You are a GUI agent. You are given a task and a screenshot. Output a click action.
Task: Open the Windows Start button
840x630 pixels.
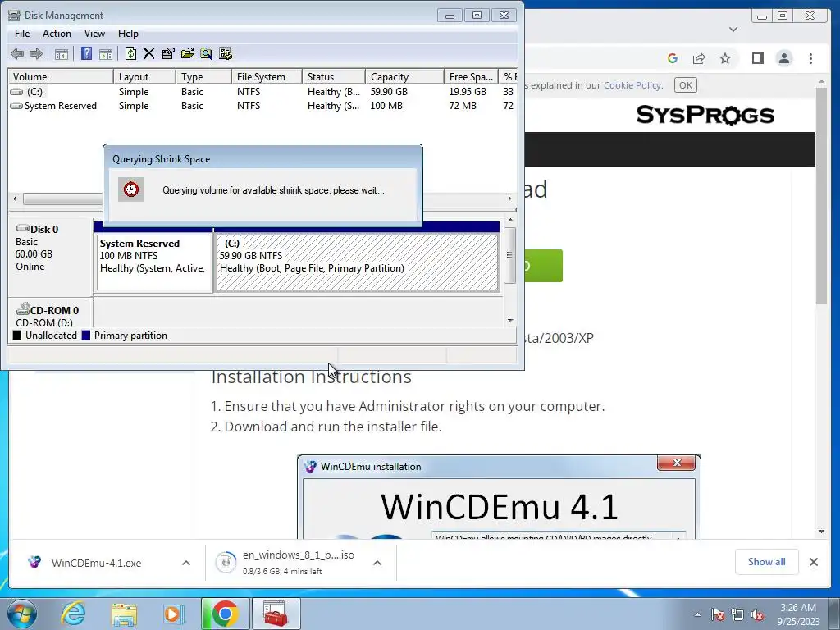click(x=21, y=614)
